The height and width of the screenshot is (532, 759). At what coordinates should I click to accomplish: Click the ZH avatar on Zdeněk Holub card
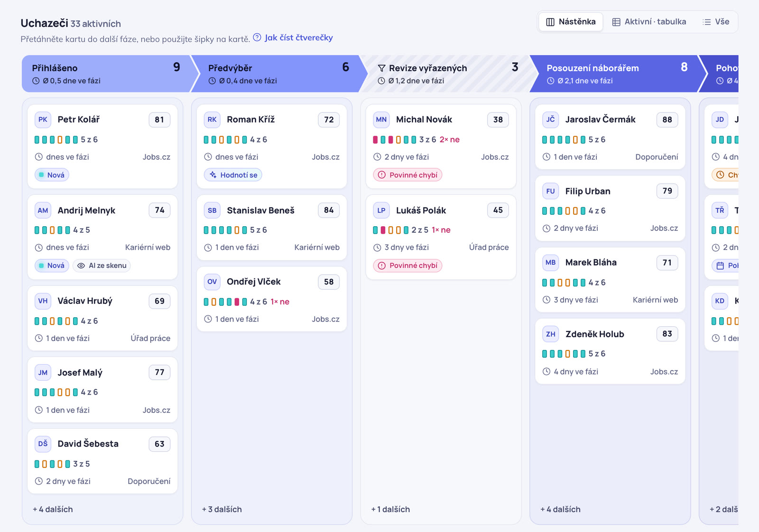point(551,334)
